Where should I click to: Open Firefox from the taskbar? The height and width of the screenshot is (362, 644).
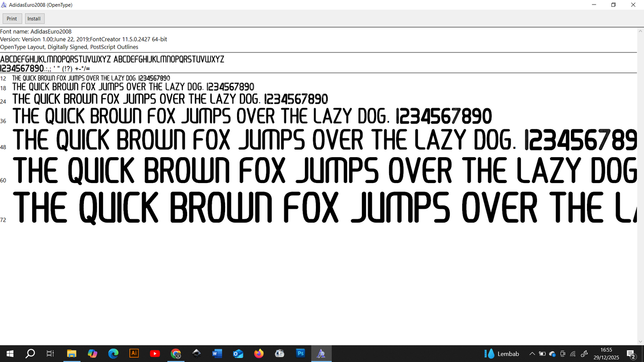[259, 354]
